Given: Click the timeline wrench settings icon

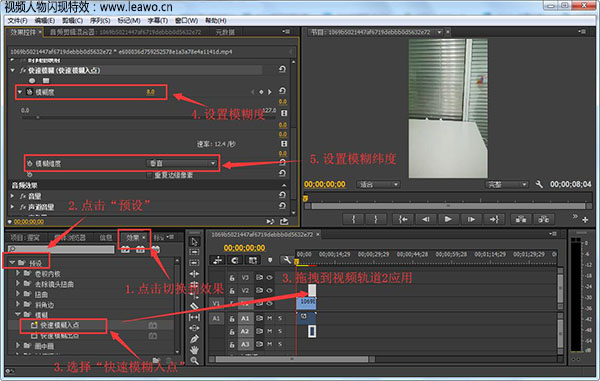Looking at the screenshot, I should (x=286, y=261).
